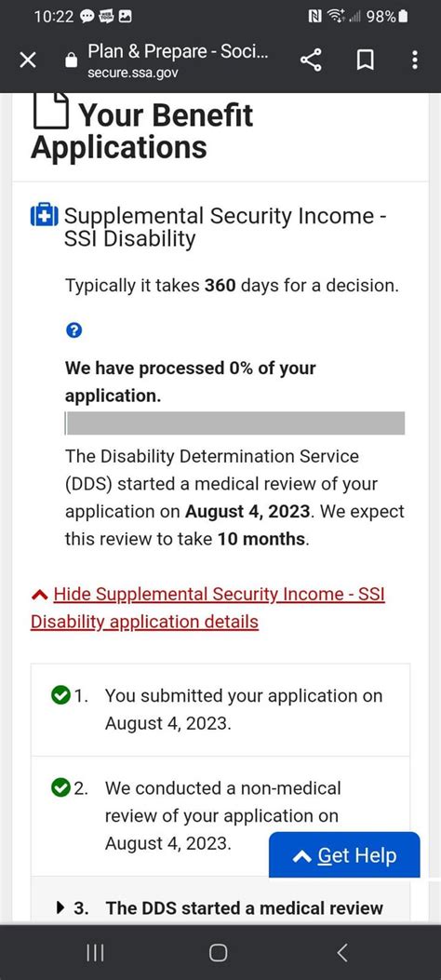This screenshot has width=441, height=980.
Task: Select step 2 non-medical review item
Action: point(220,815)
